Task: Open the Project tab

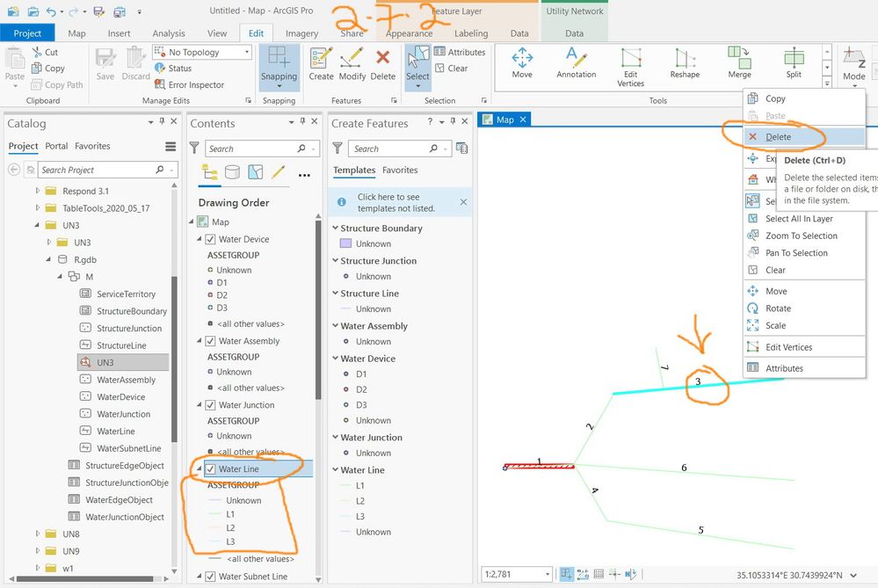Action: coord(27,33)
